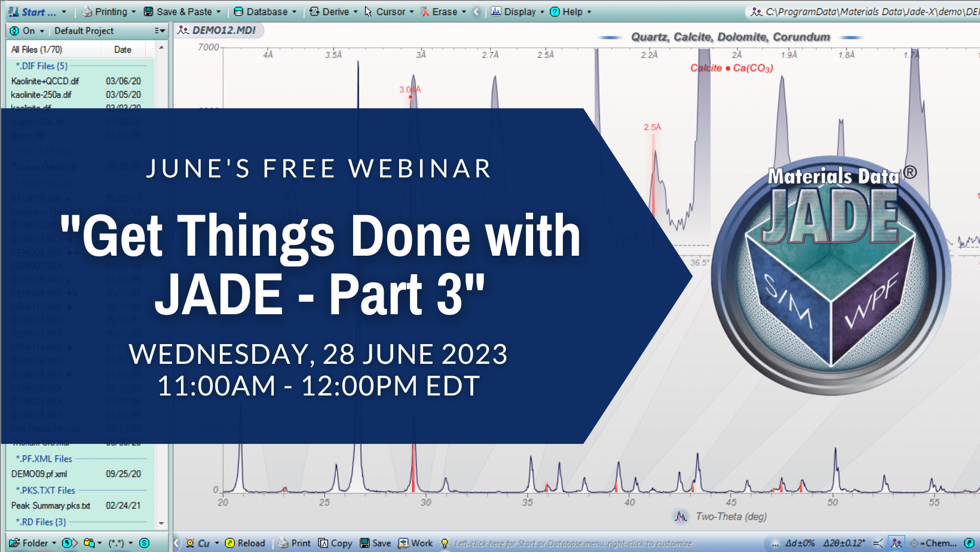The width and height of the screenshot is (980, 552).
Task: Click the Save button in bottom toolbar
Action: [x=375, y=543]
